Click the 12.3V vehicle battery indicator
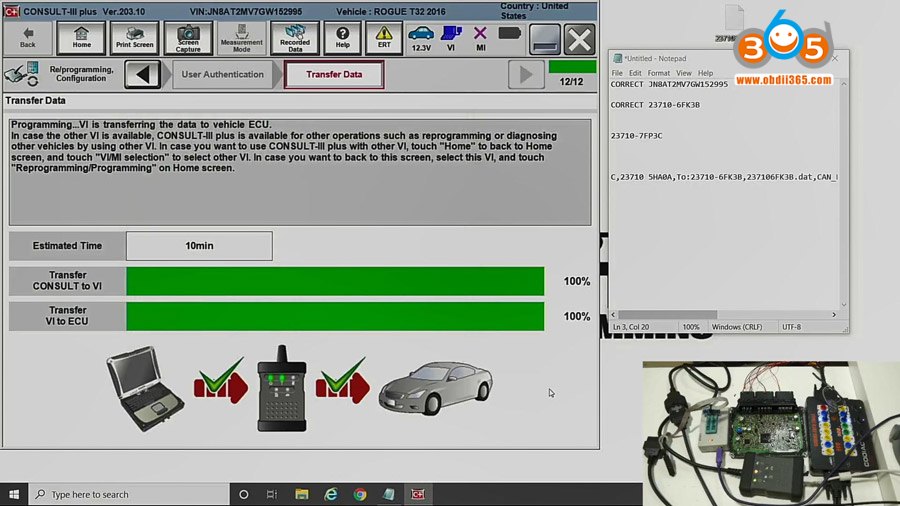900x506 pixels. pyautogui.click(x=421, y=38)
